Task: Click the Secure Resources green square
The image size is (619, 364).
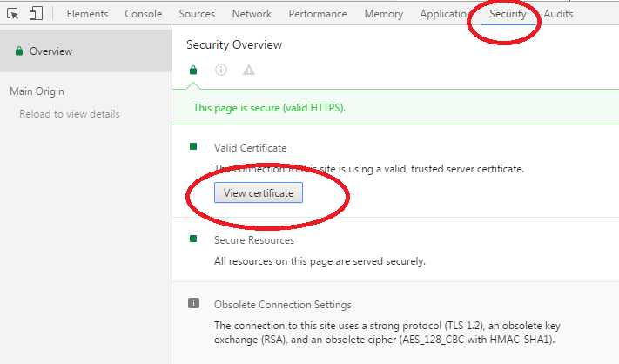Action: 193,239
